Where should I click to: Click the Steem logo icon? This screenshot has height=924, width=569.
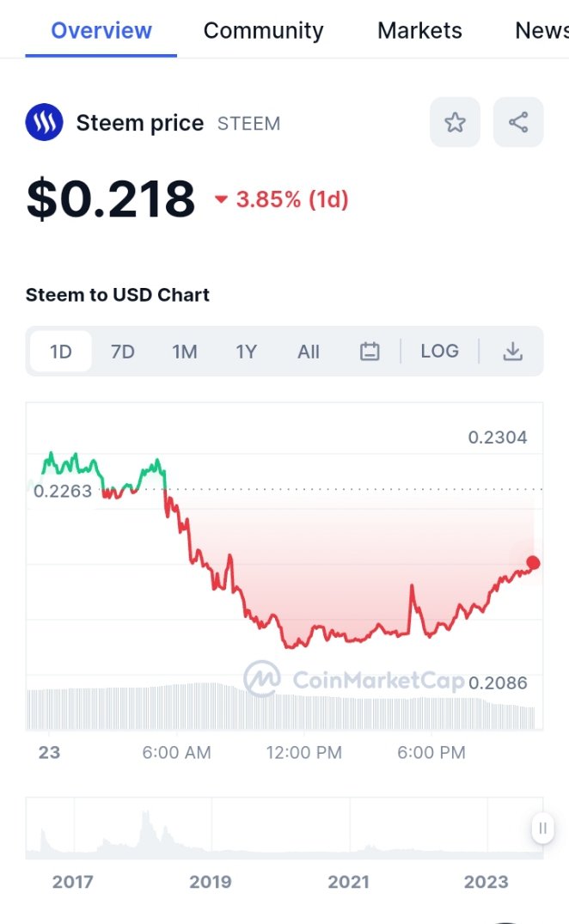(x=44, y=123)
